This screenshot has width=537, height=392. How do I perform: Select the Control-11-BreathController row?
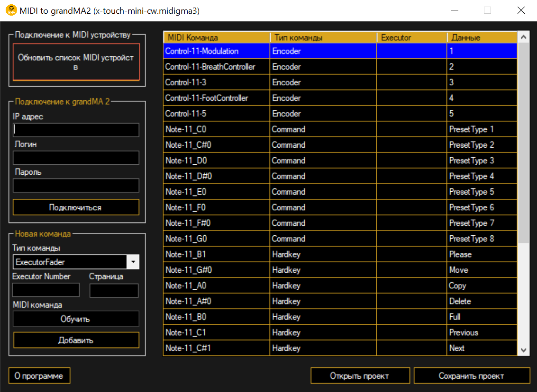340,67
